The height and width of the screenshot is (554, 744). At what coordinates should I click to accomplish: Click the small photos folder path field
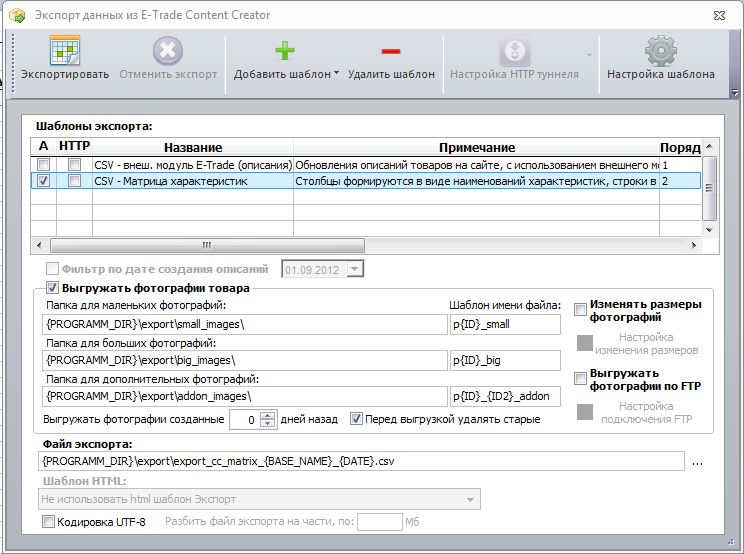245,324
